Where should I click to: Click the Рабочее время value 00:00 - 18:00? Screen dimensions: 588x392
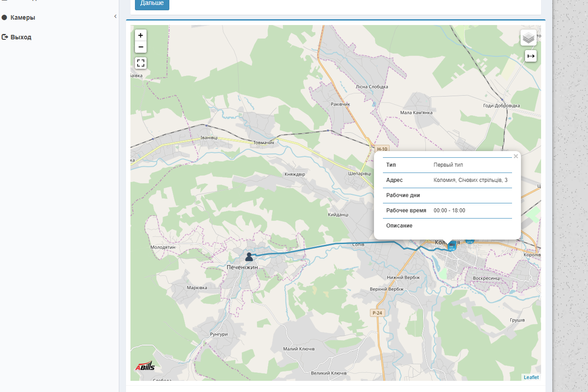click(449, 211)
